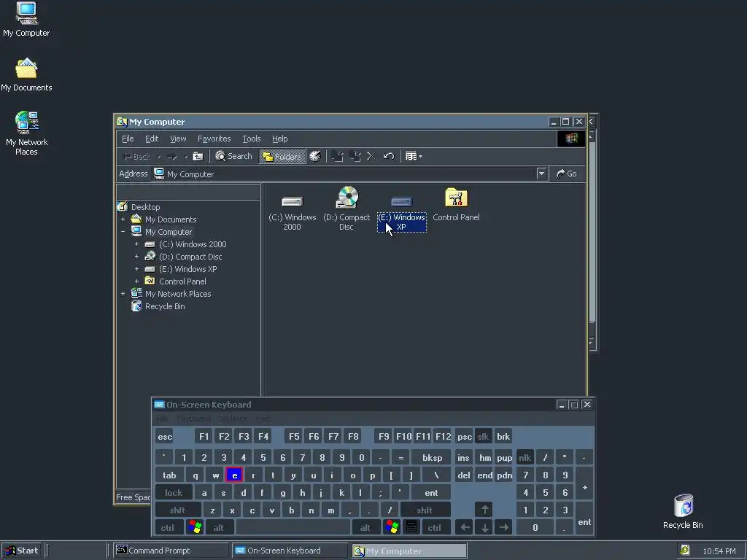Expand My Documents in folder tree
Screen dimensions: 747x560
coord(123,219)
